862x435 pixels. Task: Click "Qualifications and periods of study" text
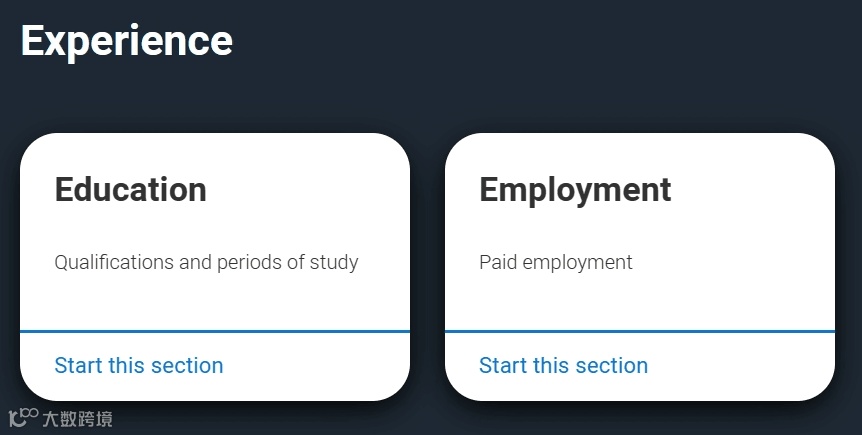[206, 263]
